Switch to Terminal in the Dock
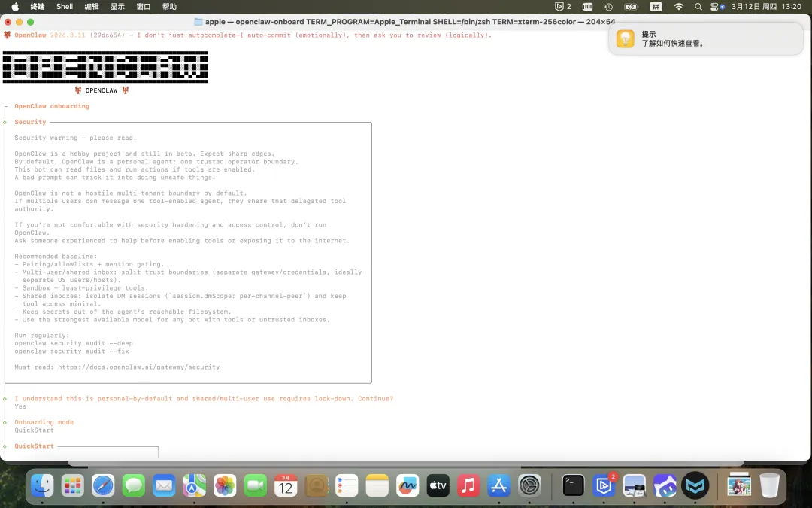812x508 pixels. pos(573,485)
